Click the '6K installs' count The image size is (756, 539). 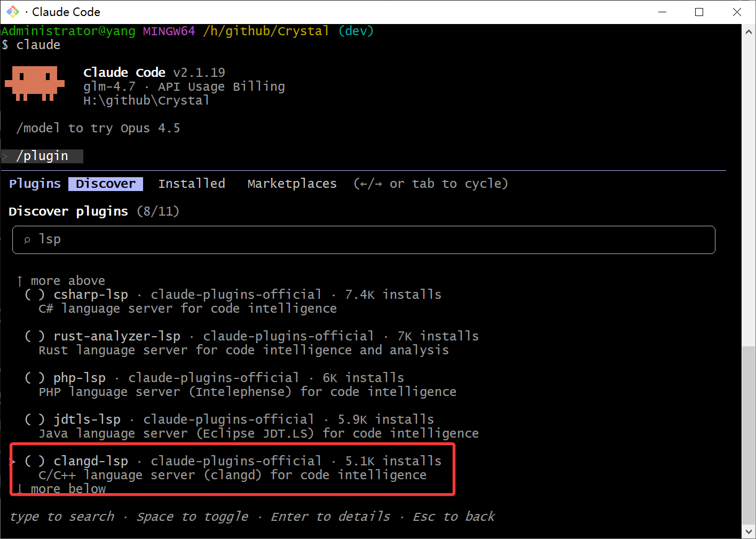pos(364,378)
